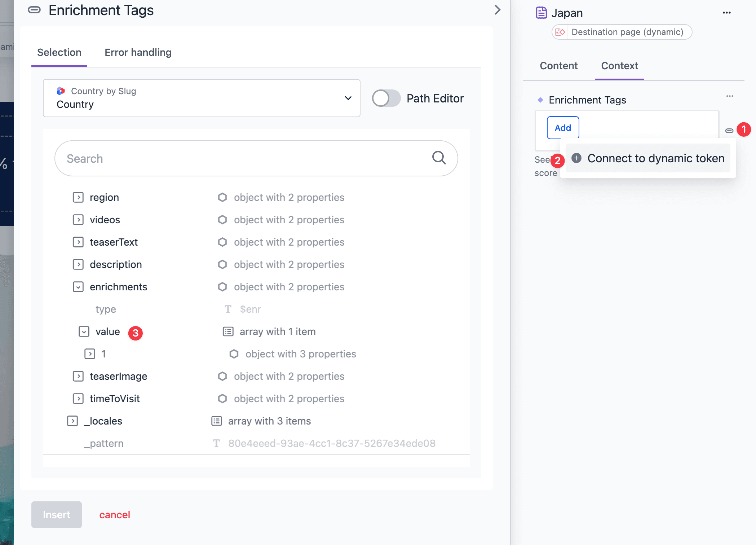This screenshot has height=545, width=756.
Task: Open the Japan more options menu
Action: [726, 13]
